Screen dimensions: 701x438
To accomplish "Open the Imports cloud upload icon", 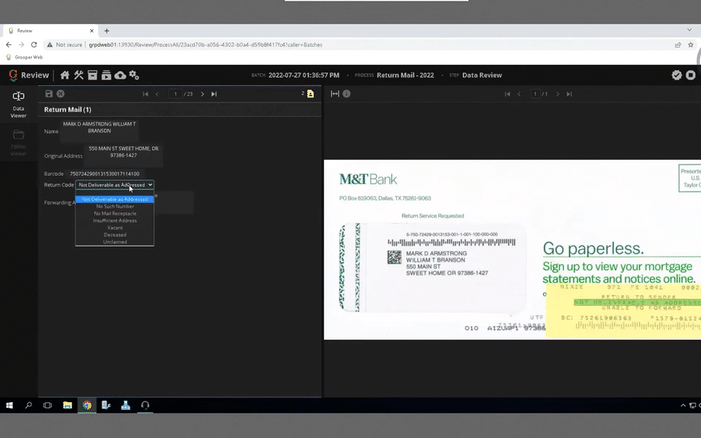I will 120,75.
